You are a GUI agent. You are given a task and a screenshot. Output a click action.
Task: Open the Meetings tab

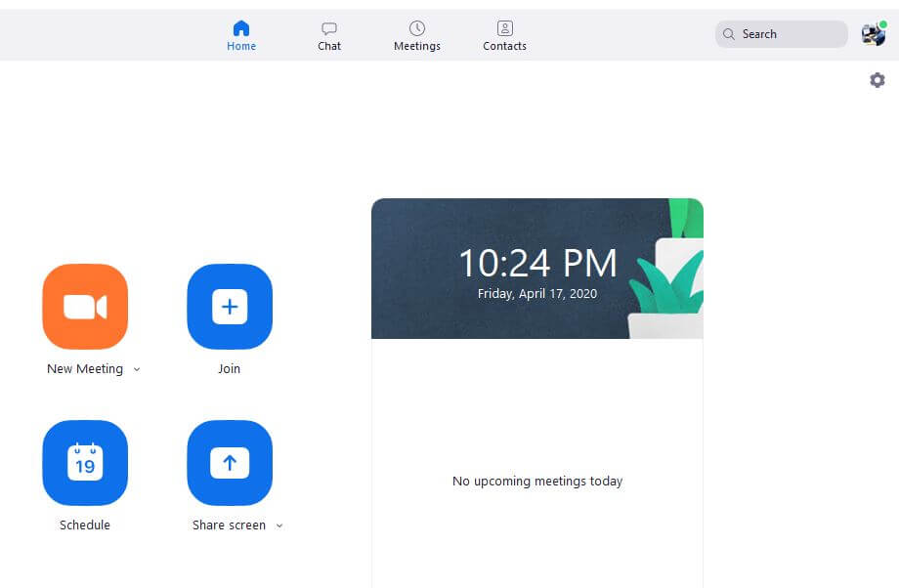coord(417,36)
